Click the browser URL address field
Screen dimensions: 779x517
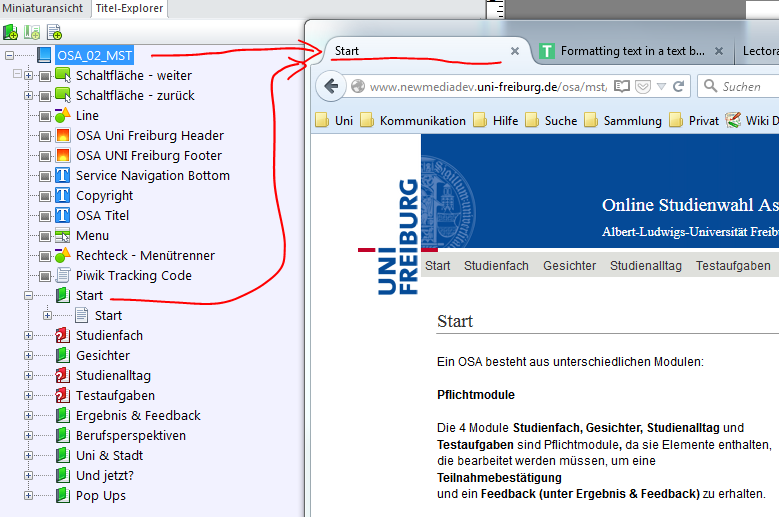click(x=488, y=87)
